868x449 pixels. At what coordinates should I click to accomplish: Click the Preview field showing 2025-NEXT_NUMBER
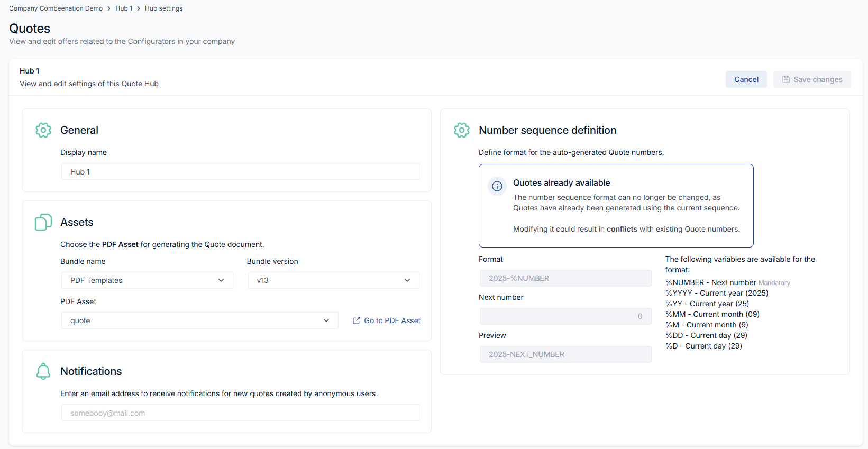tap(565, 354)
